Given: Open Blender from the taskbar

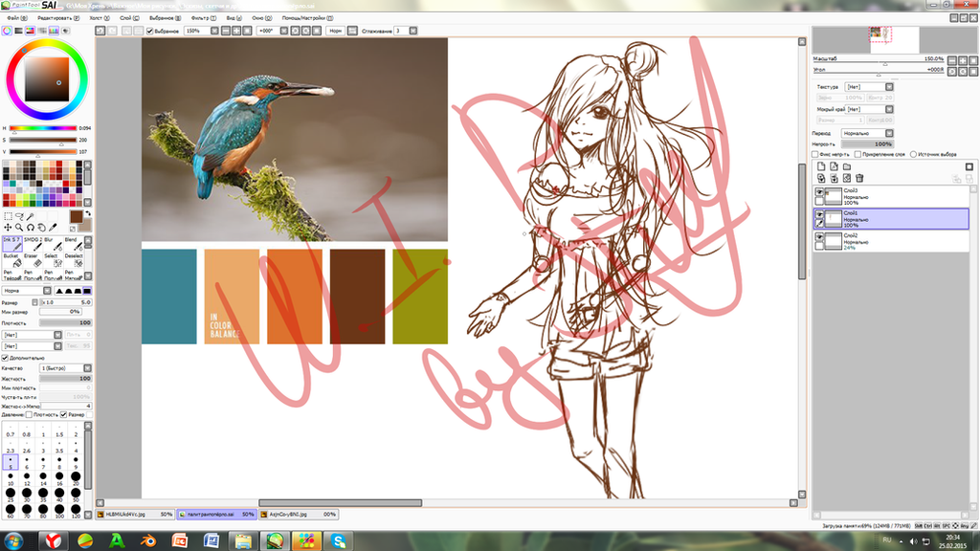Looking at the screenshot, I should (x=148, y=540).
